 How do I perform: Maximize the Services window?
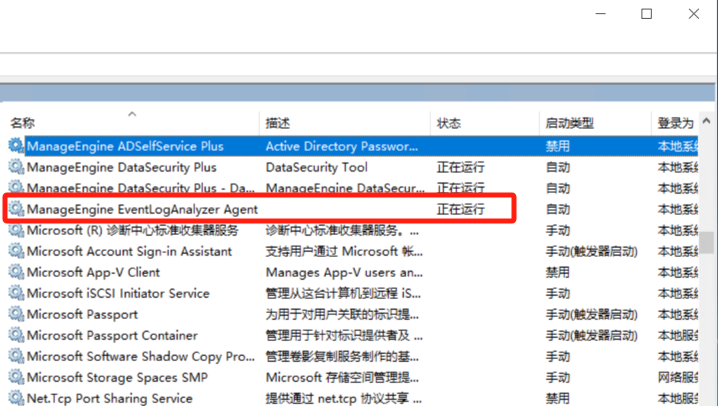(x=647, y=14)
